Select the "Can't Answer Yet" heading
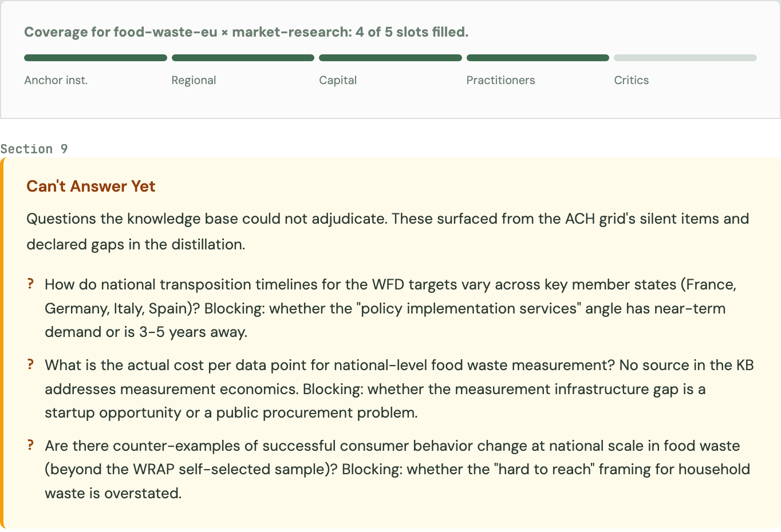The height and width of the screenshot is (532, 781). (x=91, y=186)
